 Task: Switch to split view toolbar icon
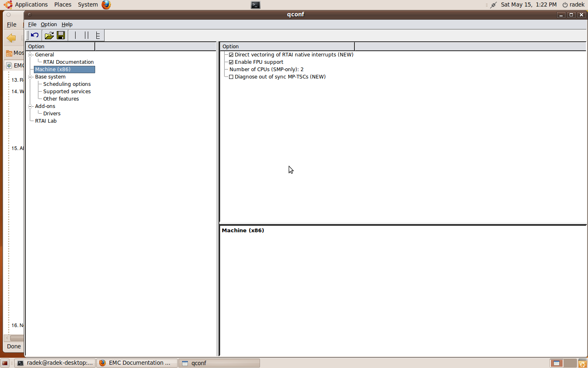[86, 36]
